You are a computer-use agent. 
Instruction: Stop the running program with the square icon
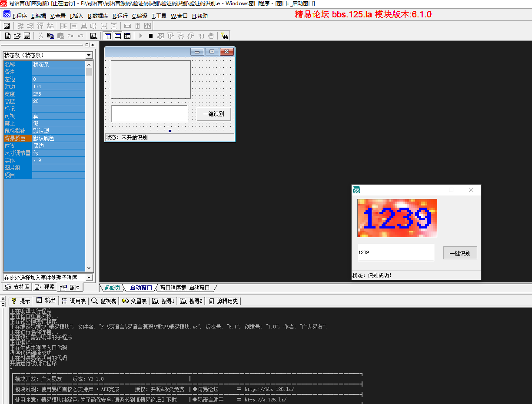click(x=150, y=36)
